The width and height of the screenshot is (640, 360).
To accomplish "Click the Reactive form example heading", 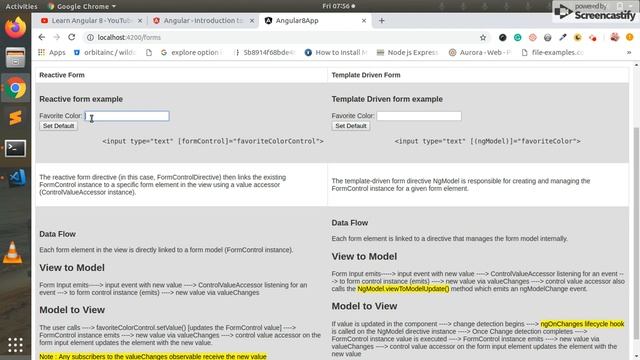I will point(81,99).
